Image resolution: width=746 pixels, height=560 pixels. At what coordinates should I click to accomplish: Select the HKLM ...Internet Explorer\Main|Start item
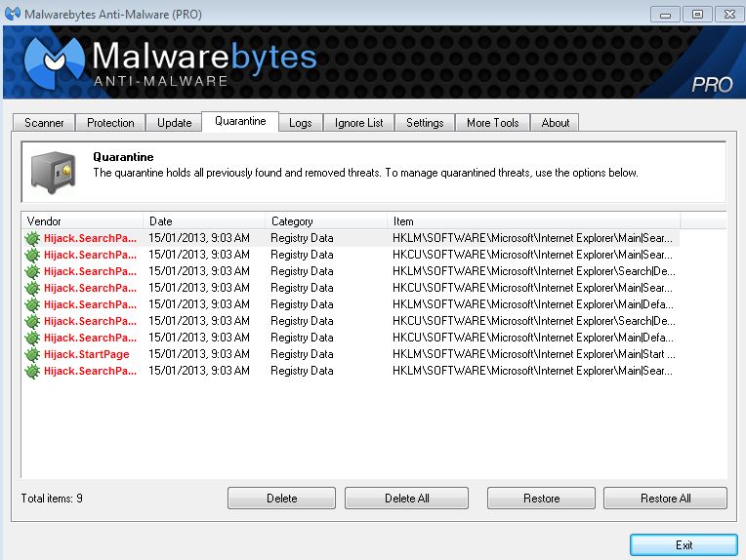(x=533, y=354)
